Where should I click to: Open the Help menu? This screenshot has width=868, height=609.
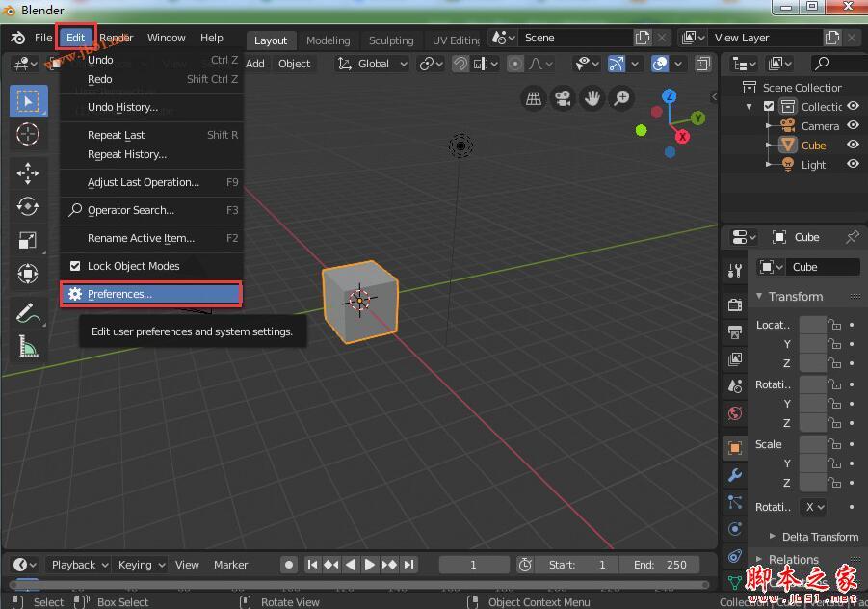(212, 38)
